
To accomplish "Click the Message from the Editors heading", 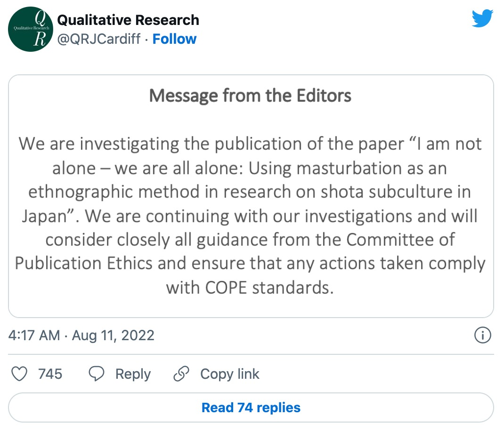I will pos(250,96).
